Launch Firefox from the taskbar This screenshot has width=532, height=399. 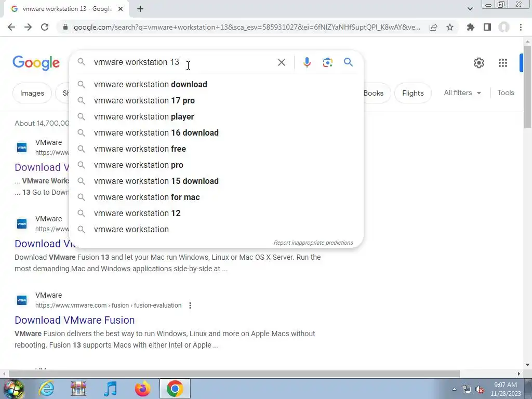(x=142, y=389)
